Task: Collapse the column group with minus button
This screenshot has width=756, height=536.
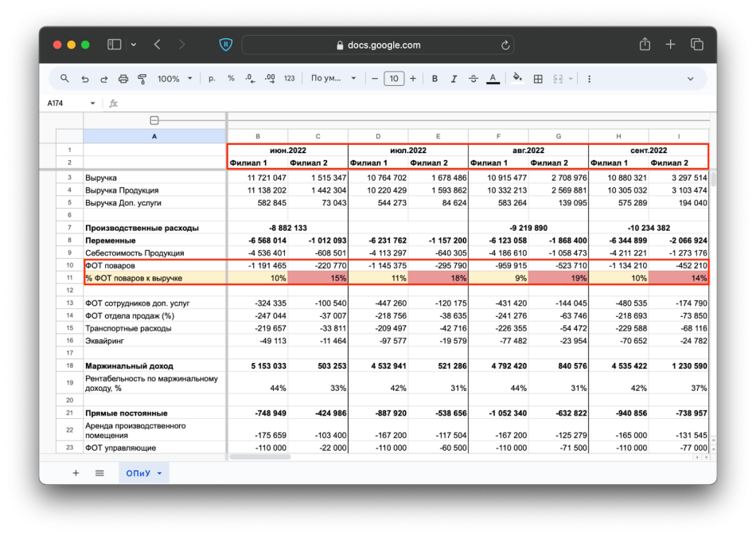Action: click(x=154, y=120)
